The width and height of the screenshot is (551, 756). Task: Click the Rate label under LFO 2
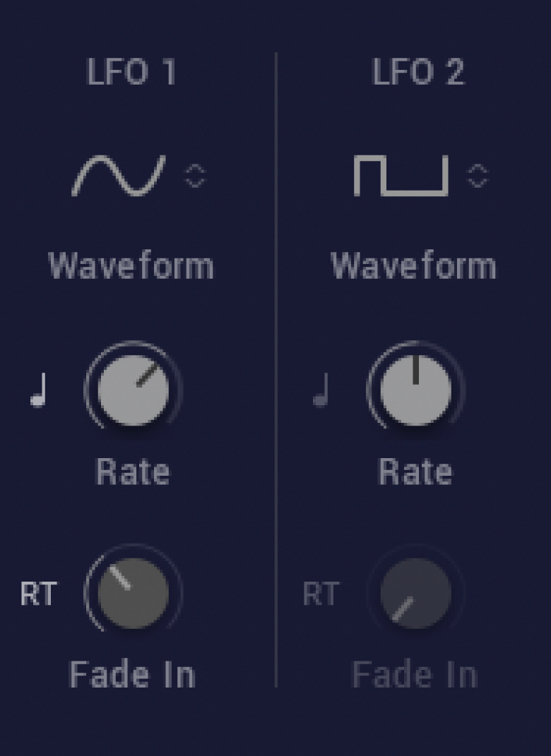click(415, 472)
